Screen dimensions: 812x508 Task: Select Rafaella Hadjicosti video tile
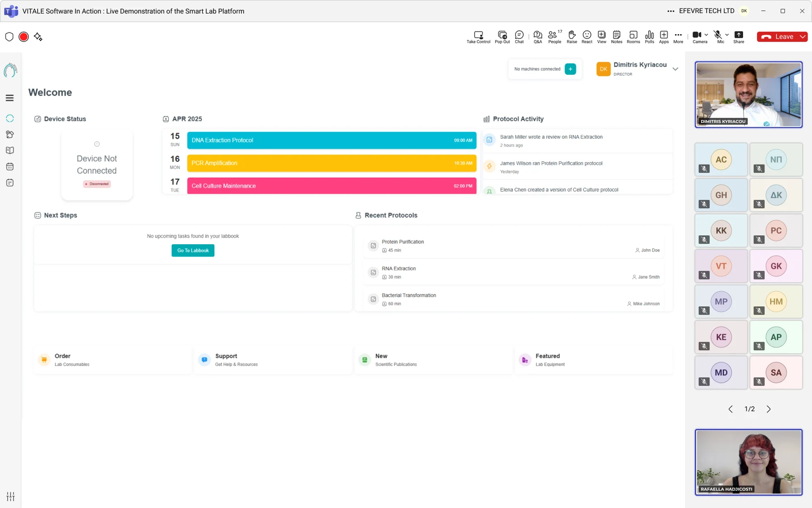click(748, 462)
